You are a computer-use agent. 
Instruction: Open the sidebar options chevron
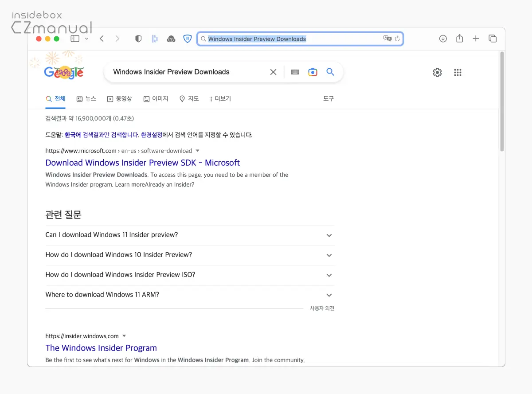86,39
